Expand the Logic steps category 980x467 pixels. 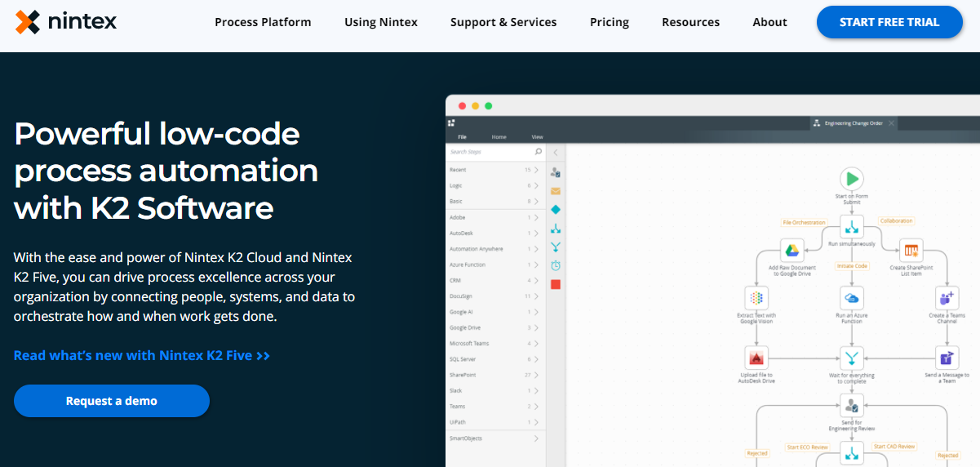pos(537,185)
